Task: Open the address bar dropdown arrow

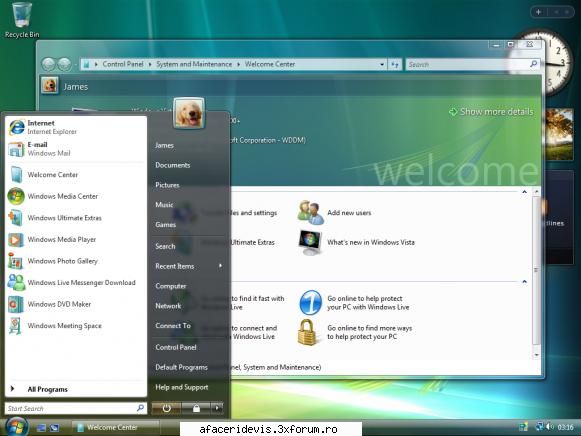Action: (x=382, y=64)
